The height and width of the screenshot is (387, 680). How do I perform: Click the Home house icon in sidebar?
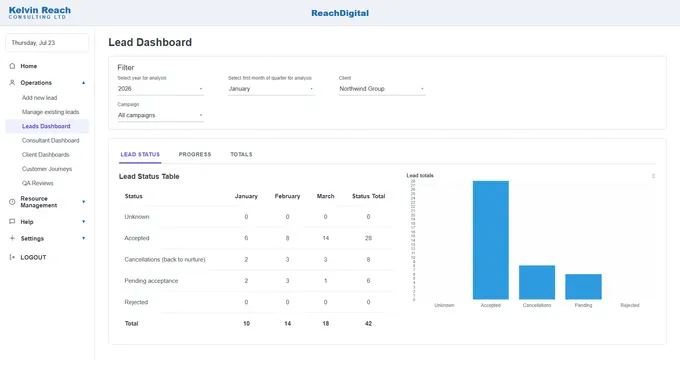tap(12, 66)
